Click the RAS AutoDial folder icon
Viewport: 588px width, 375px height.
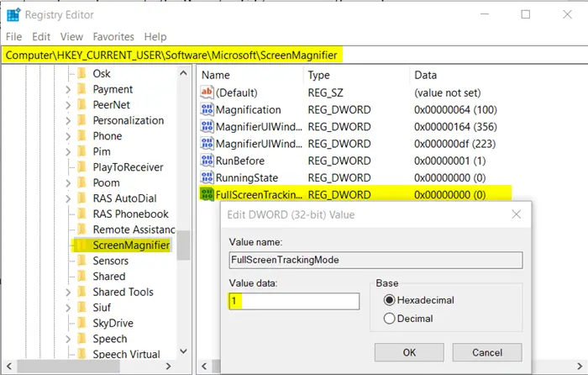coord(81,198)
